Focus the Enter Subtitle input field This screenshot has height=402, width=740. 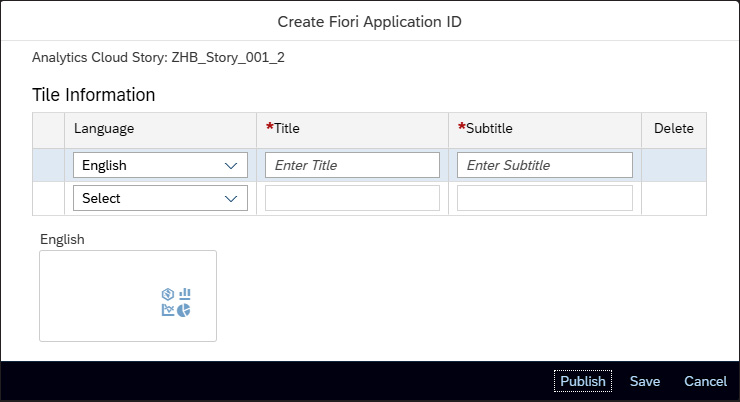[x=545, y=165]
